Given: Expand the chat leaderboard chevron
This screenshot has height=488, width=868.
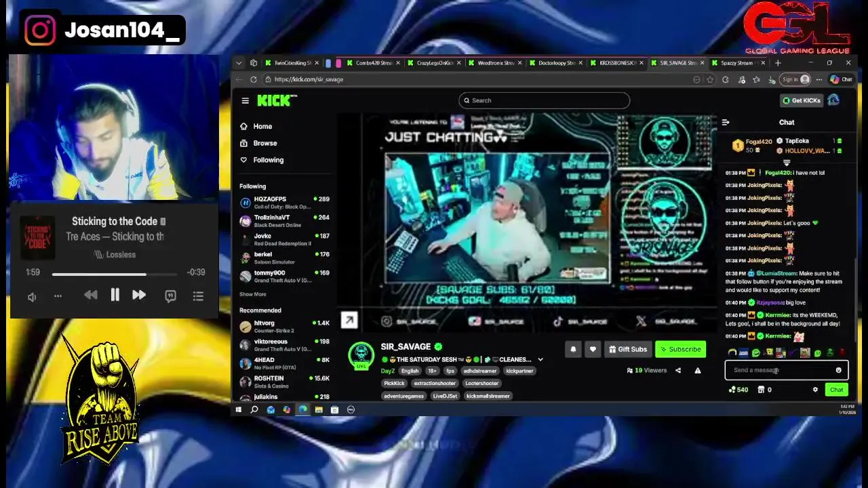Looking at the screenshot, I should pos(787,163).
